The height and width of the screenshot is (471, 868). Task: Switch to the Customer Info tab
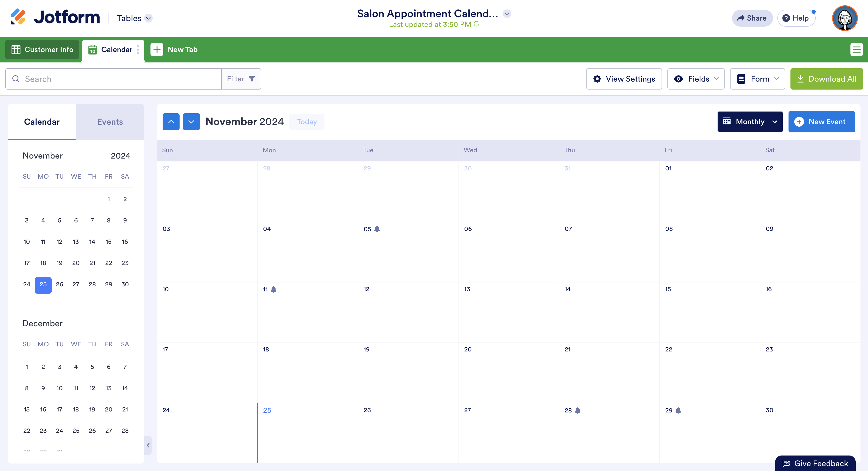(x=42, y=49)
